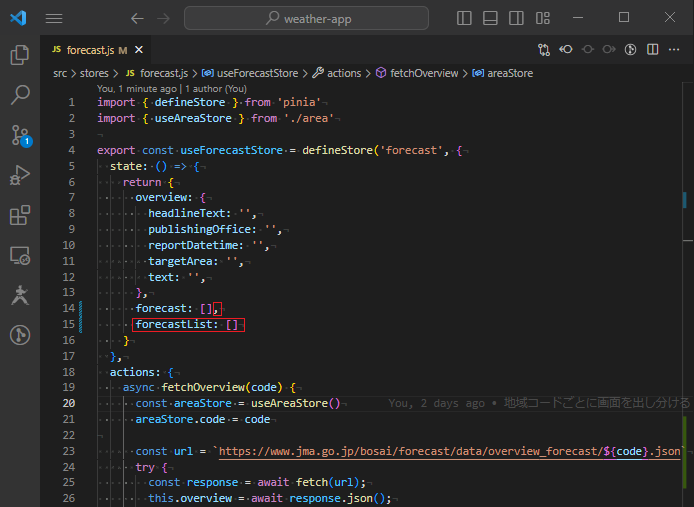Click 'fetchOverview' on line 19

coord(203,387)
